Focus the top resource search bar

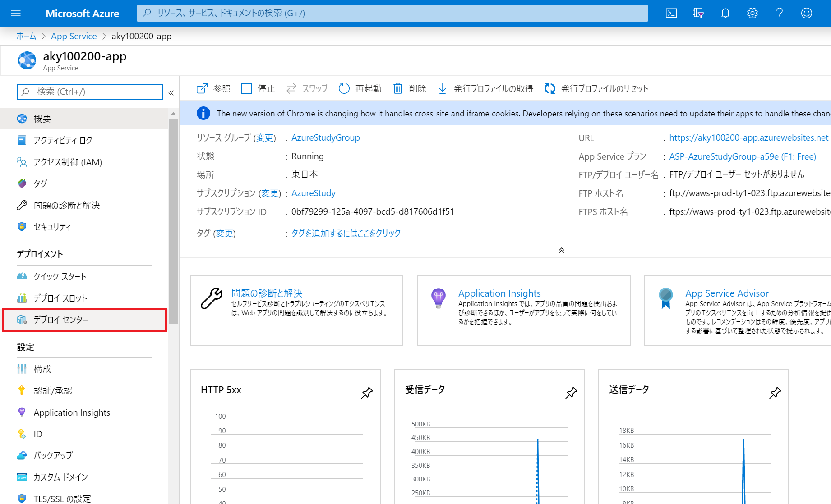coord(392,13)
